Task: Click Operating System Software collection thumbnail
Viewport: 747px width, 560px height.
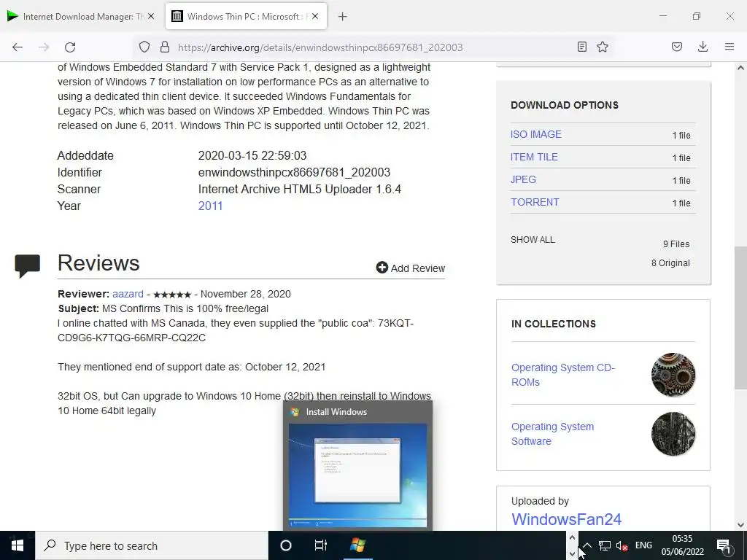Action: [673, 434]
